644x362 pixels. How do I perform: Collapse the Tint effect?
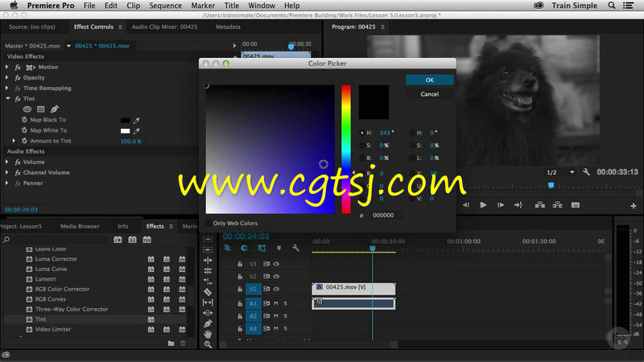(x=8, y=98)
